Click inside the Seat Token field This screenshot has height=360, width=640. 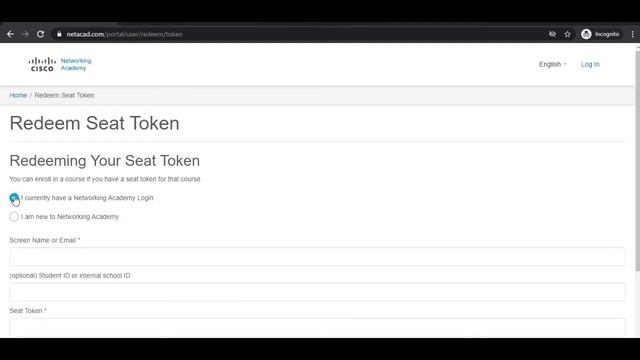(317, 327)
